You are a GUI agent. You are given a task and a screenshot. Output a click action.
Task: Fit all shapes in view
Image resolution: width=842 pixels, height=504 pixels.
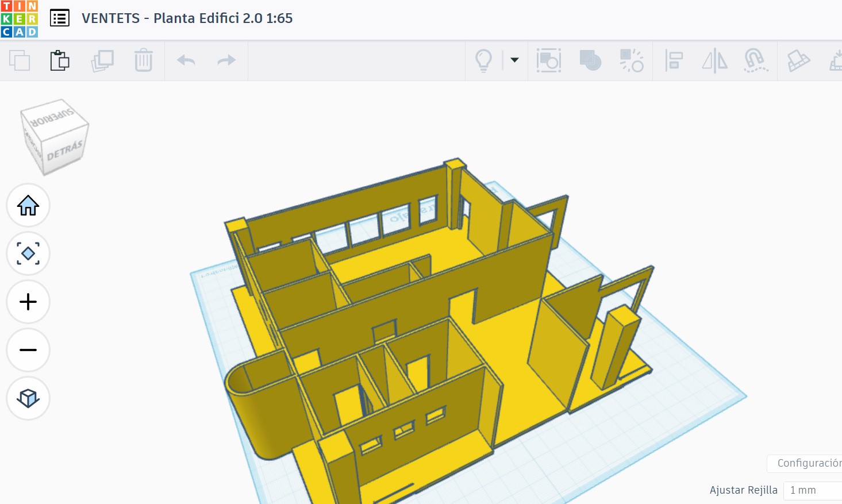[28, 253]
